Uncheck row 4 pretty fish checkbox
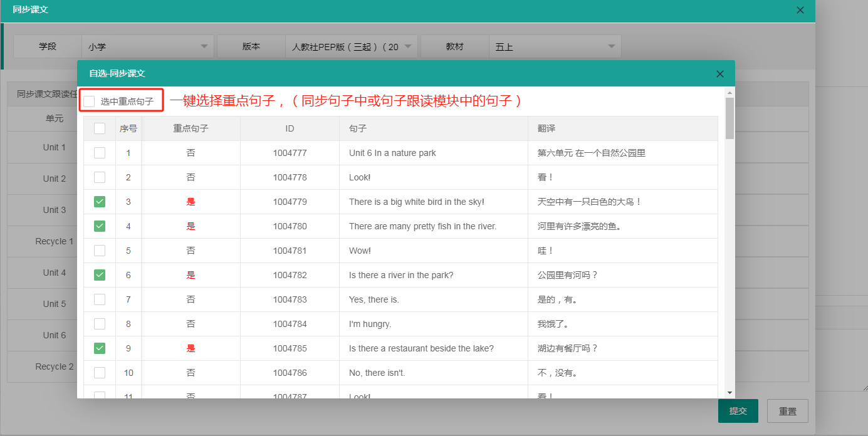Image resolution: width=868 pixels, height=436 pixels. 100,226
